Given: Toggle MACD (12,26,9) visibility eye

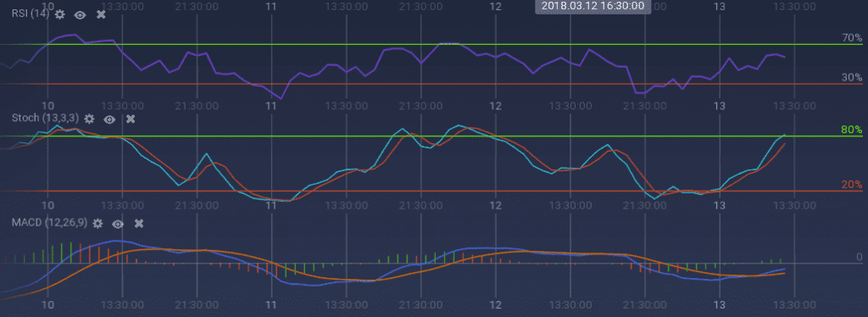Looking at the screenshot, I should (x=118, y=224).
